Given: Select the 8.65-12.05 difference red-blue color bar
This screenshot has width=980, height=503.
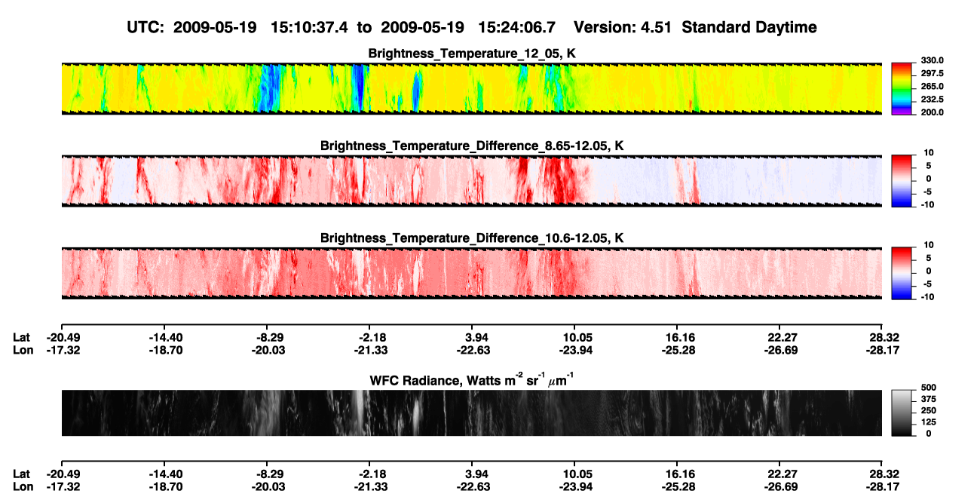Looking at the screenshot, I should click(x=902, y=181).
